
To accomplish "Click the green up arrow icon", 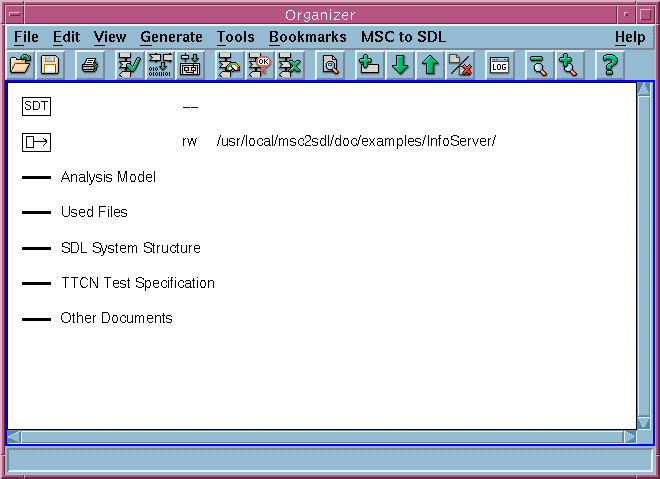I will coord(430,66).
